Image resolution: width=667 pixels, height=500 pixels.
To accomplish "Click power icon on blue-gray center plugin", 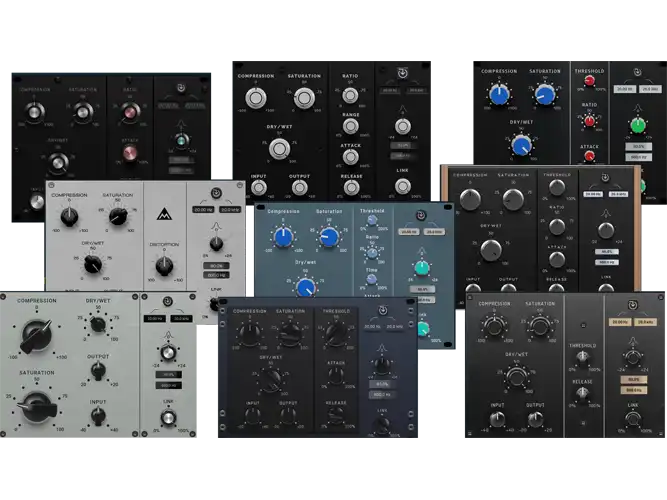I will pyautogui.click(x=421, y=215).
